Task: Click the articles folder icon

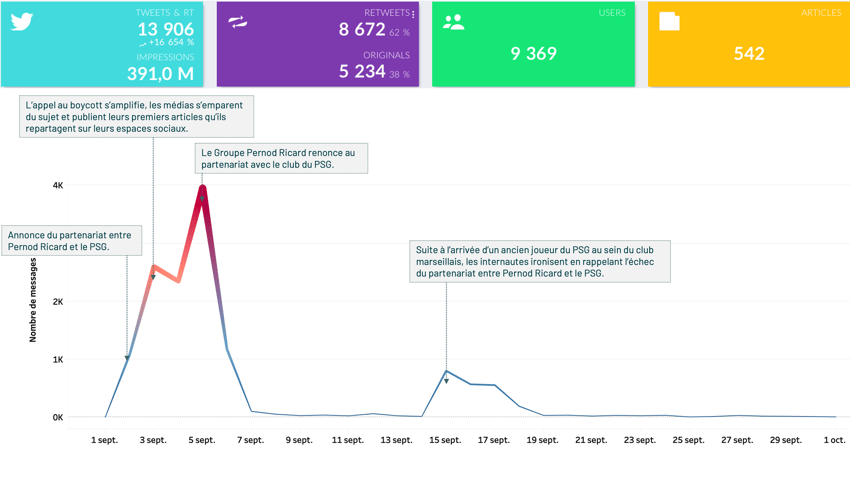Action: 669,21
